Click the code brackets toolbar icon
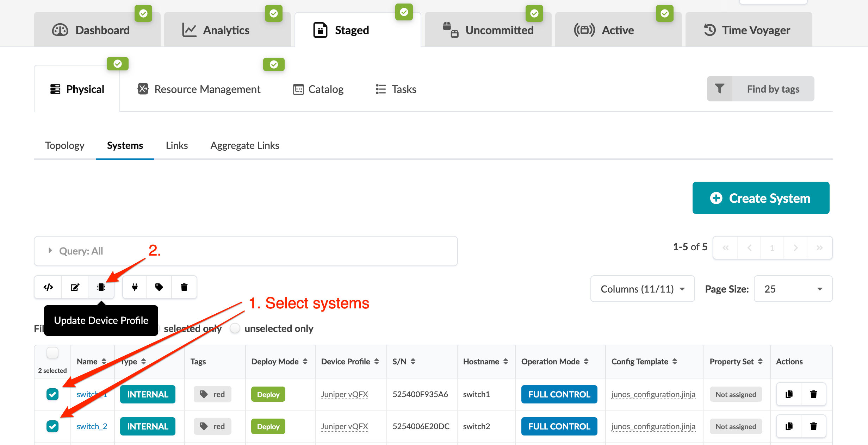The image size is (868, 445). pos(48,287)
